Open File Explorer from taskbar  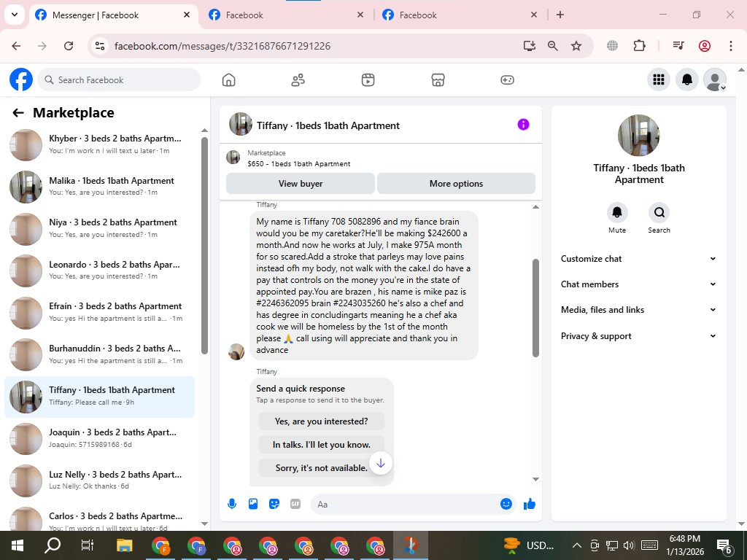[124, 545]
